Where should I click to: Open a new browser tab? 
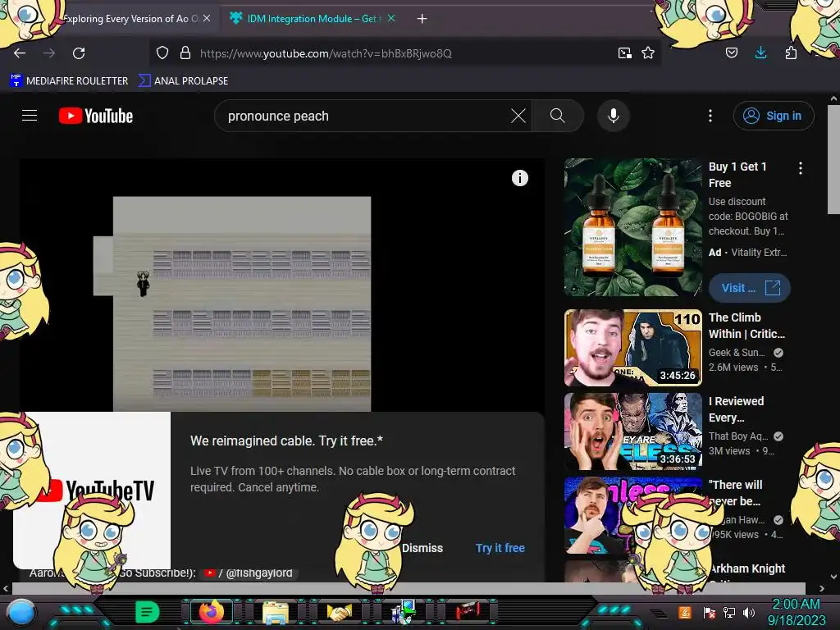tap(422, 19)
